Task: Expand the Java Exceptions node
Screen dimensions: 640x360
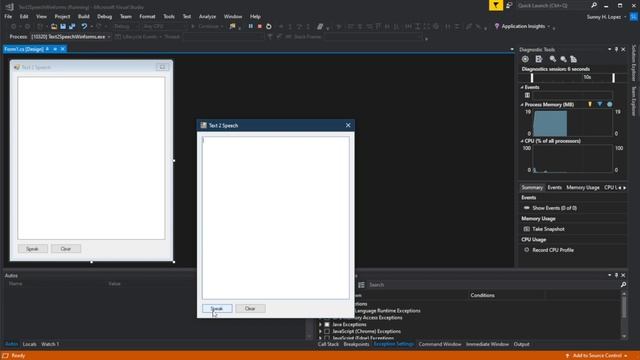Action: point(320,324)
